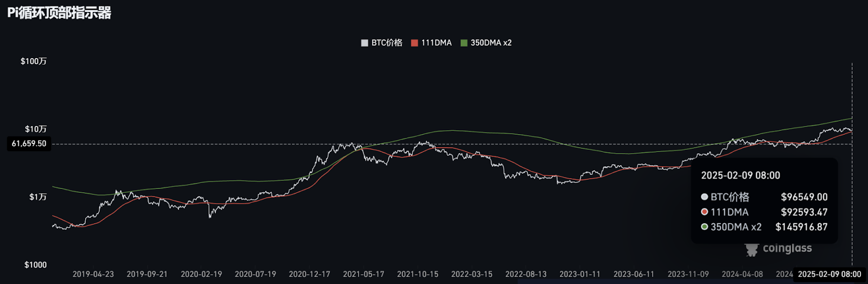Toggle the 111DMA legend entry

(x=431, y=43)
